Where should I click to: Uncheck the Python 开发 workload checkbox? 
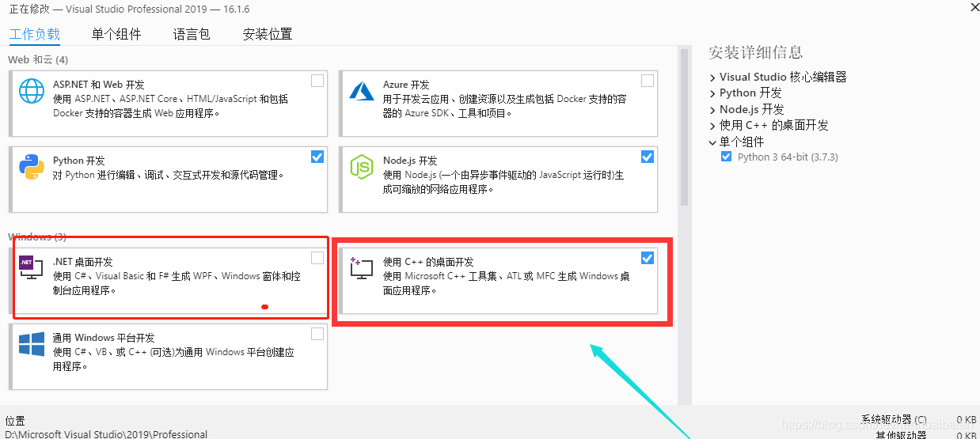(317, 157)
